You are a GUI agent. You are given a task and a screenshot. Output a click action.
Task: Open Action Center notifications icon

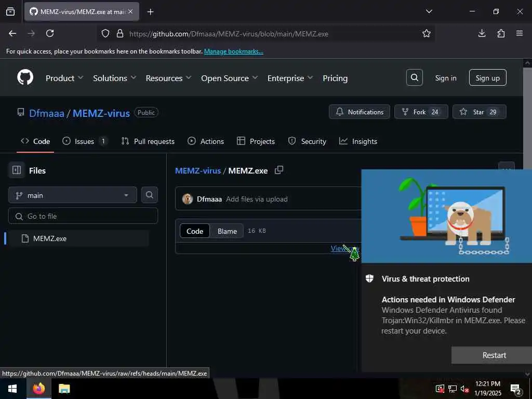[516, 389]
